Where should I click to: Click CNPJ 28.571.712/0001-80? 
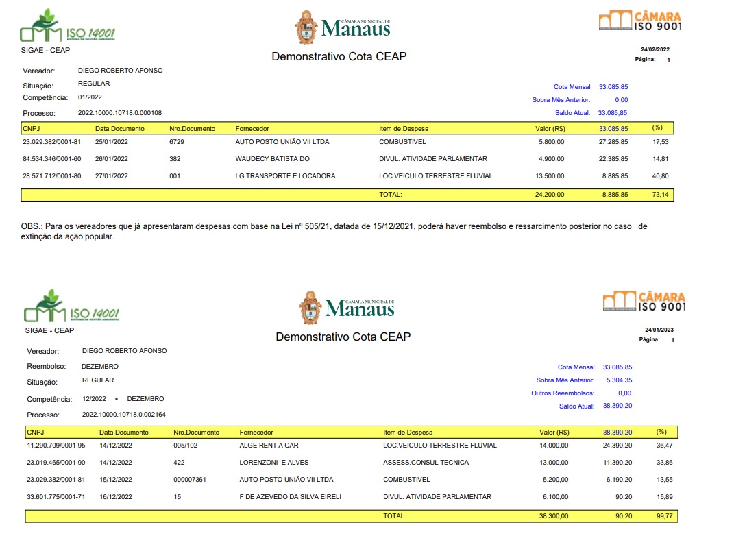[52, 176]
